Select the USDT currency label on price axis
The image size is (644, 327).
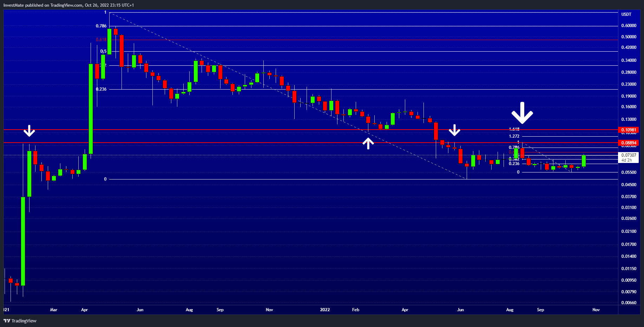click(x=626, y=14)
